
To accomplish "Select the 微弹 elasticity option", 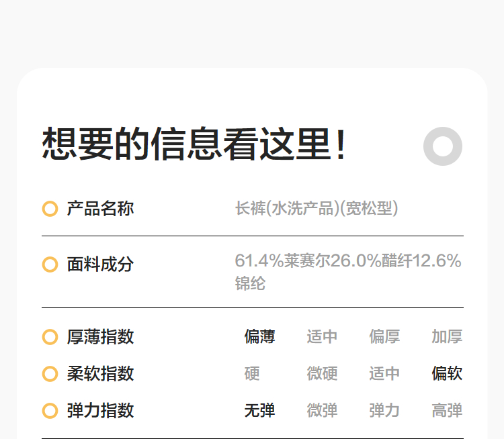I will (322, 410).
